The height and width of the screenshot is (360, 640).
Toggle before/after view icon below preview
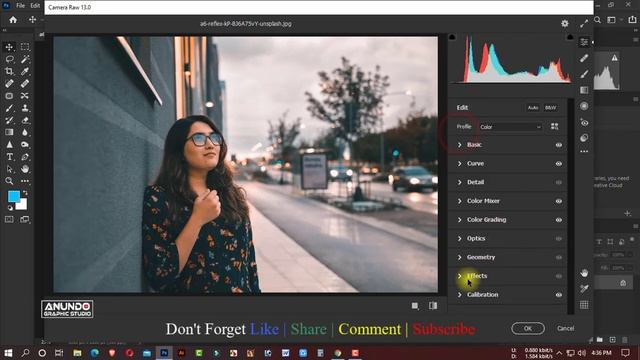(433, 306)
